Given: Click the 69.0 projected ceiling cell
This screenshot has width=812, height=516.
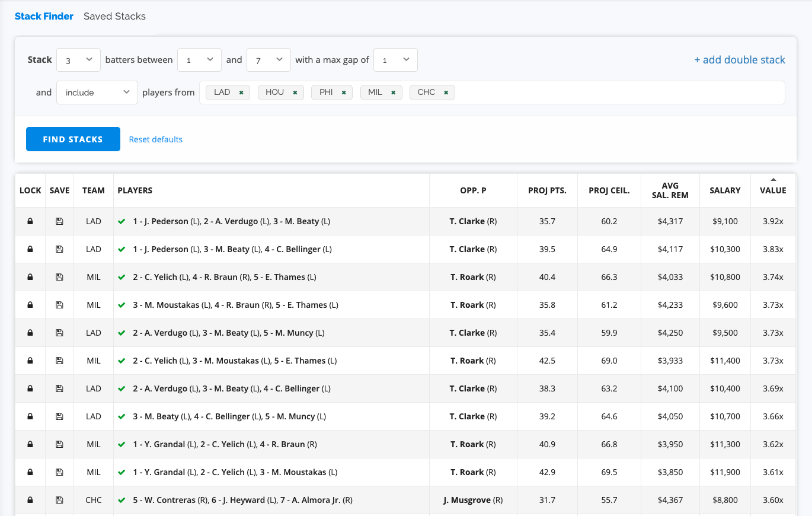Looking at the screenshot, I should tap(609, 361).
